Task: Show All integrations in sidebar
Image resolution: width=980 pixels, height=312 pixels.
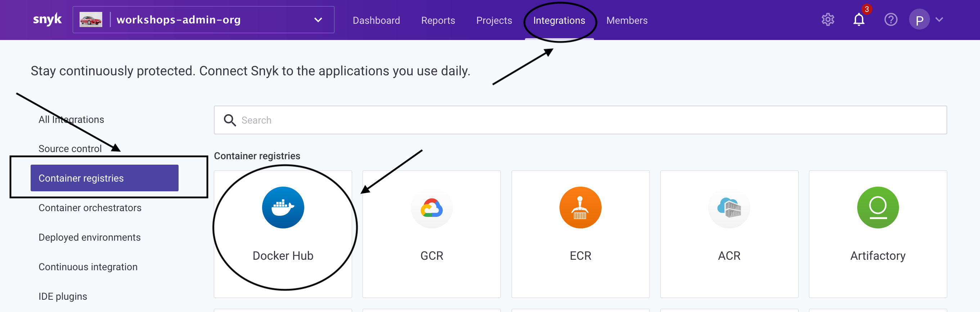Action: pyautogui.click(x=71, y=120)
